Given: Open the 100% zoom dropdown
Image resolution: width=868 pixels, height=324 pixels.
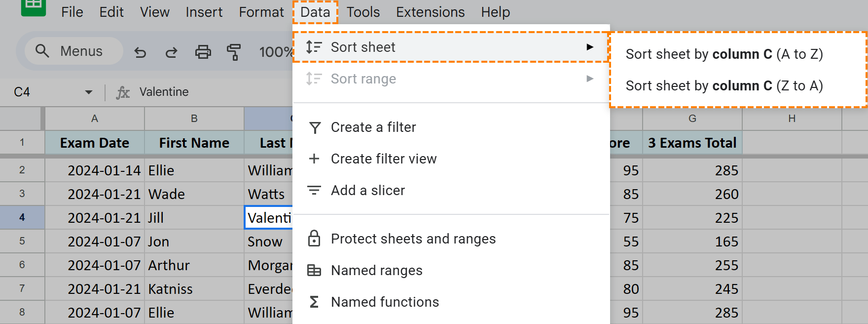Looking at the screenshot, I should click(275, 52).
